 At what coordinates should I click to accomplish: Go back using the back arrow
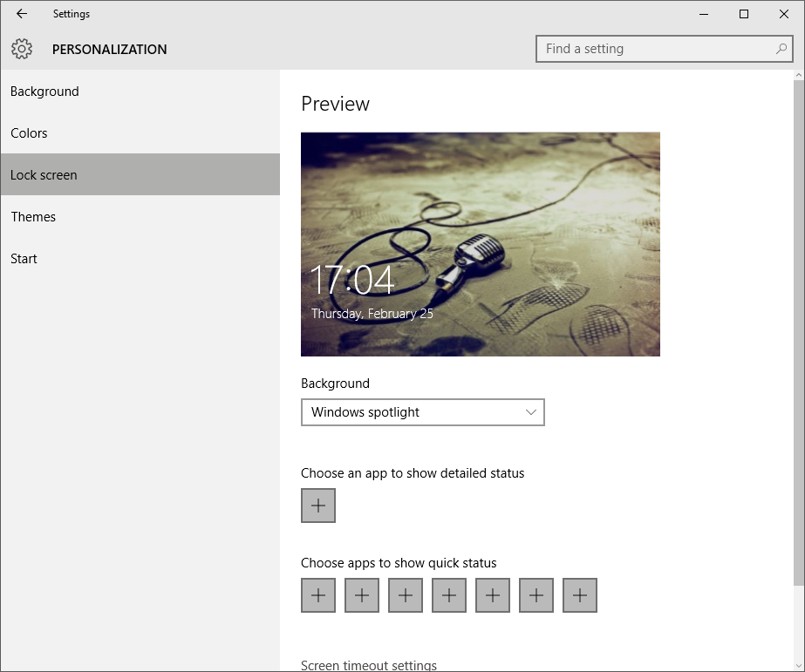(22, 14)
